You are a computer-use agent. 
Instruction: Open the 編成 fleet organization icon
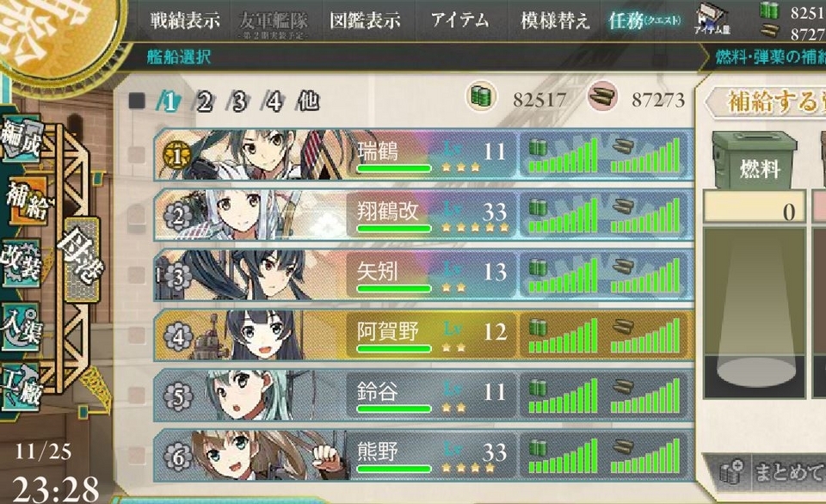click(x=21, y=138)
